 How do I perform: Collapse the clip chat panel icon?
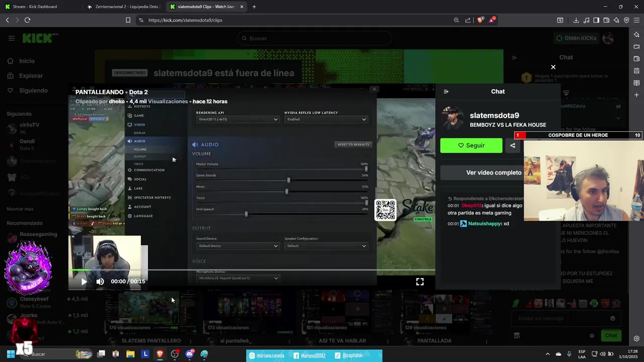coord(446,92)
